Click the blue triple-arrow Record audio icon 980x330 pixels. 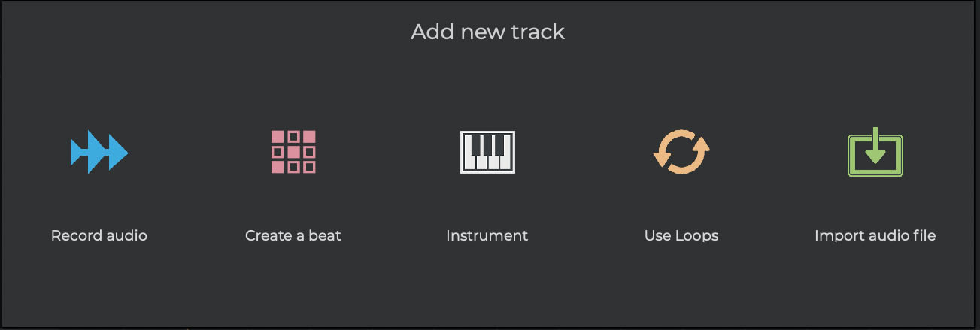[x=99, y=153]
